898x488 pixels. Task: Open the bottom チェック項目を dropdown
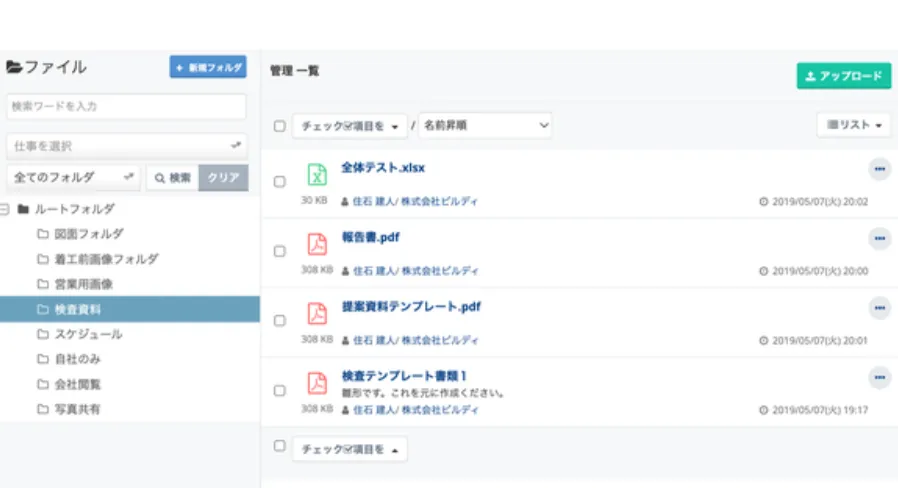coord(350,449)
